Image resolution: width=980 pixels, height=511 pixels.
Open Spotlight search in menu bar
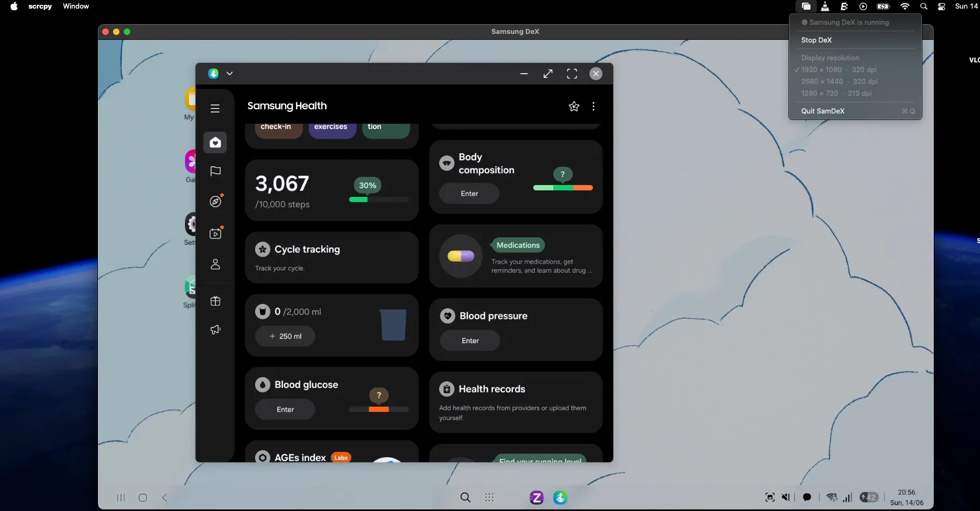click(923, 6)
